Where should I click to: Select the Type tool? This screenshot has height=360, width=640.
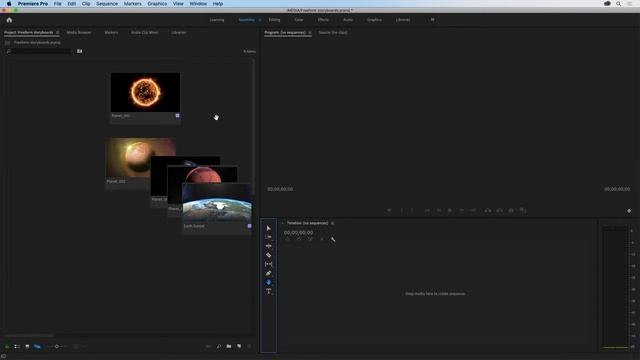click(268, 291)
